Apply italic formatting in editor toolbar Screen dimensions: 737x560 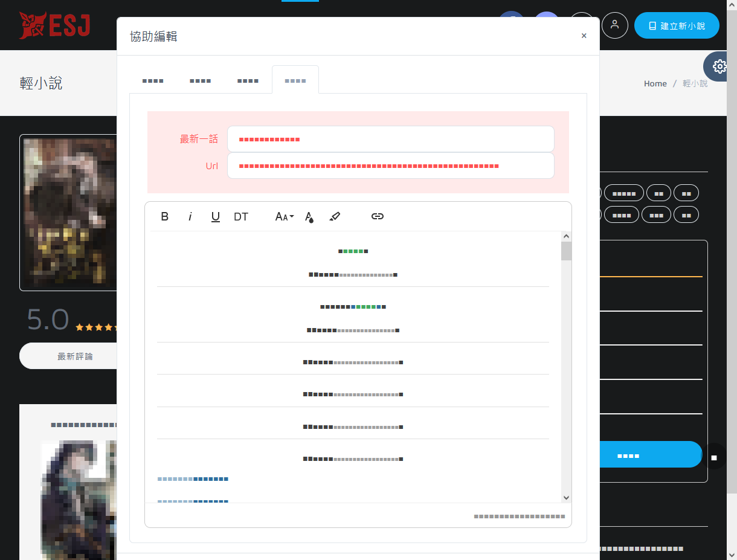click(x=190, y=217)
